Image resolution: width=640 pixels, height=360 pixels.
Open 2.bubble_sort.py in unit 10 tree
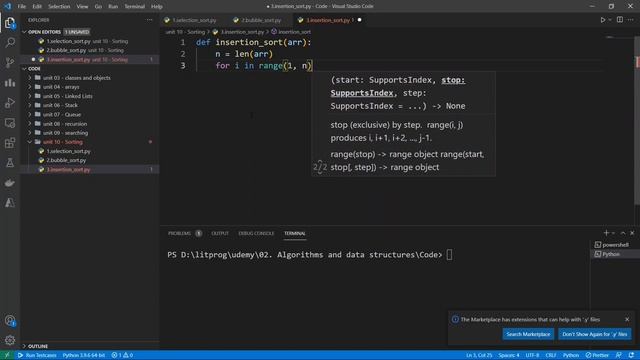click(x=66, y=160)
